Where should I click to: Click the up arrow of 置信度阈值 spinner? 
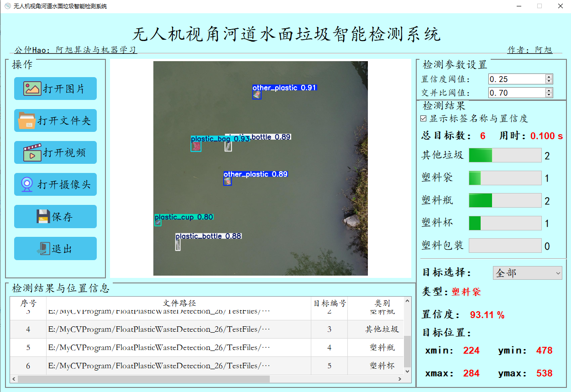click(549, 76)
